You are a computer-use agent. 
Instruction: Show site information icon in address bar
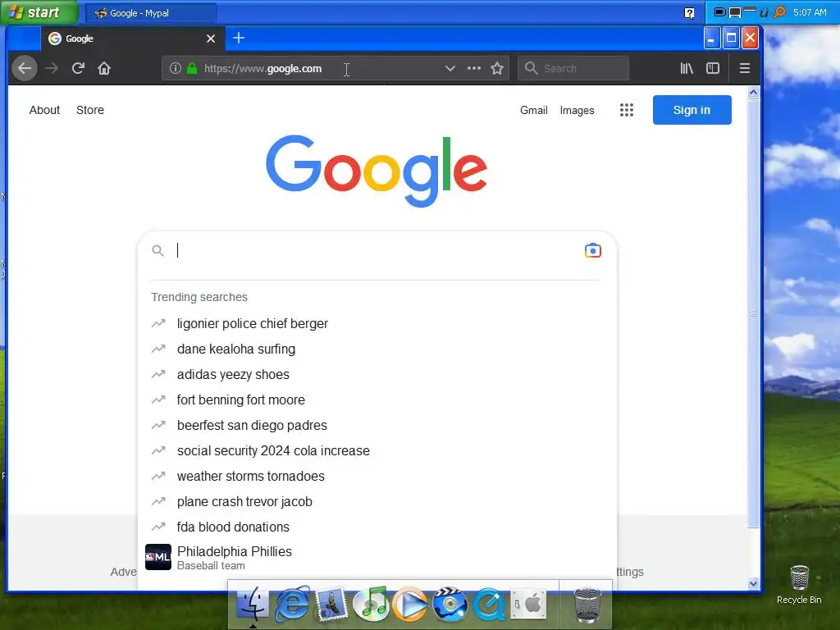[176, 68]
